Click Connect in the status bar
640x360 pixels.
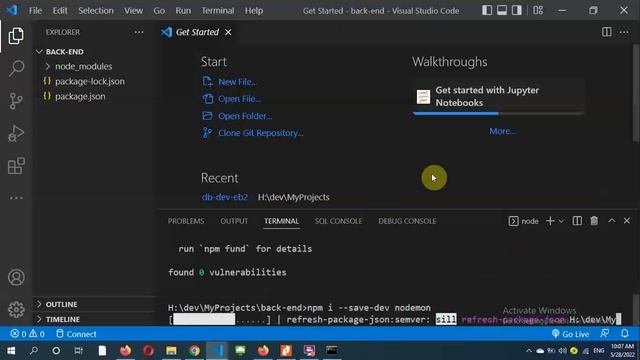pyautogui.click(x=76, y=334)
